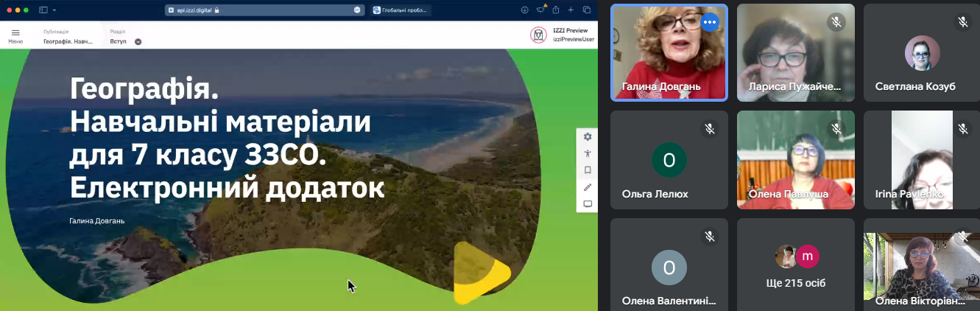Image resolution: width=980 pixels, height=311 pixels.
Task: Show the Safari tab overview icon
Action: [587, 10]
